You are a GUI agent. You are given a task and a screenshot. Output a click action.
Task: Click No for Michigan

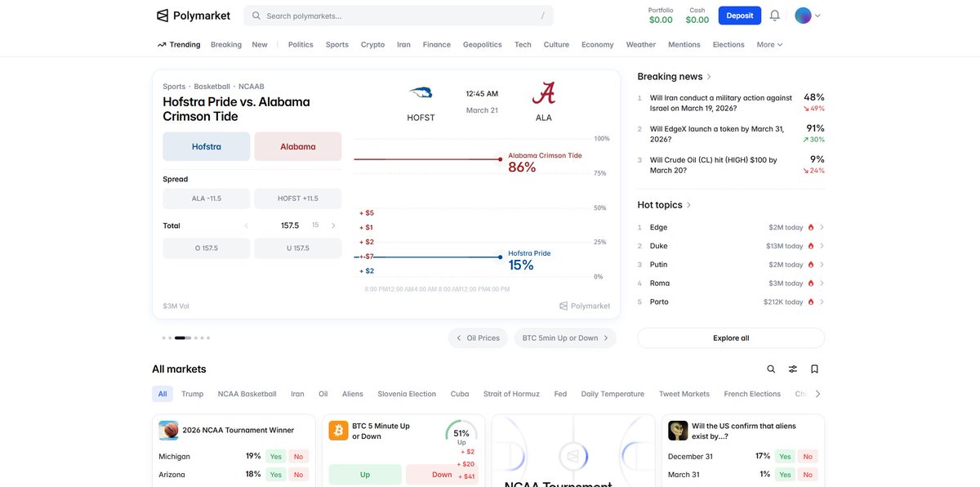click(298, 457)
